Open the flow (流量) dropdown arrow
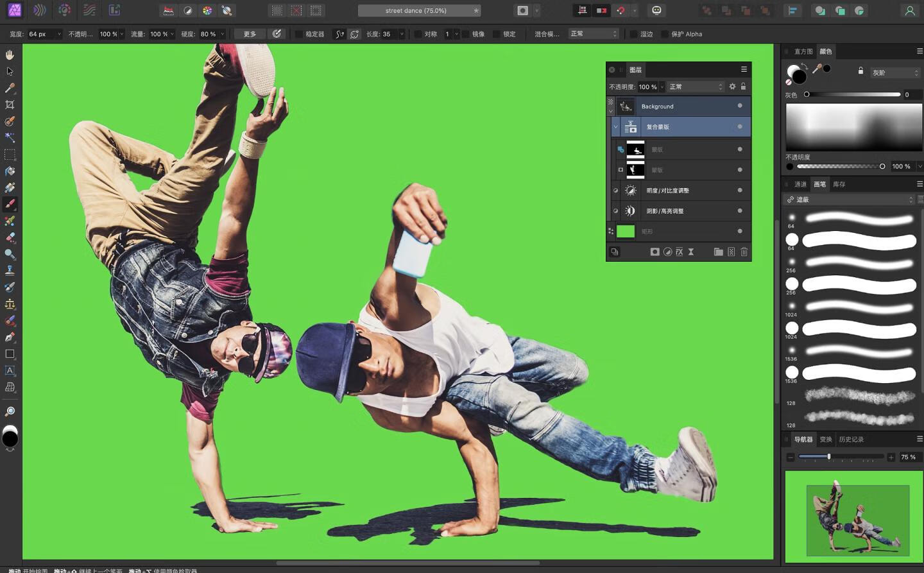Viewport: 924px width, 573px height. 172,34
